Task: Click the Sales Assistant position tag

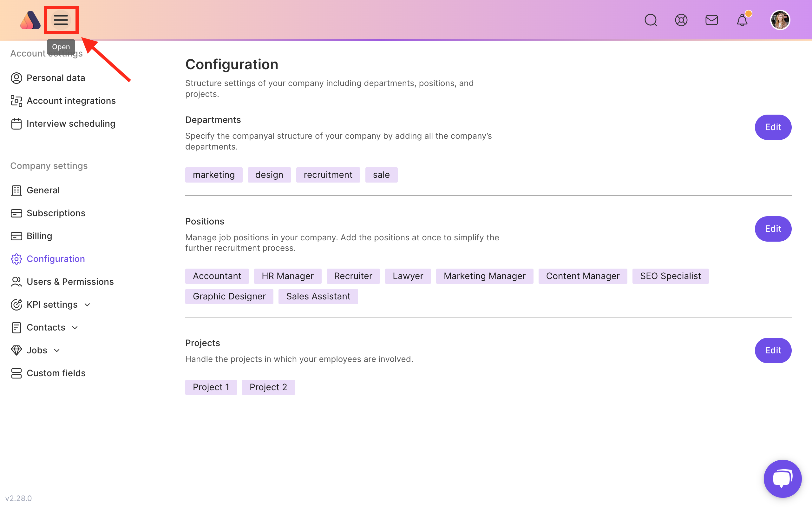Action: (x=318, y=296)
